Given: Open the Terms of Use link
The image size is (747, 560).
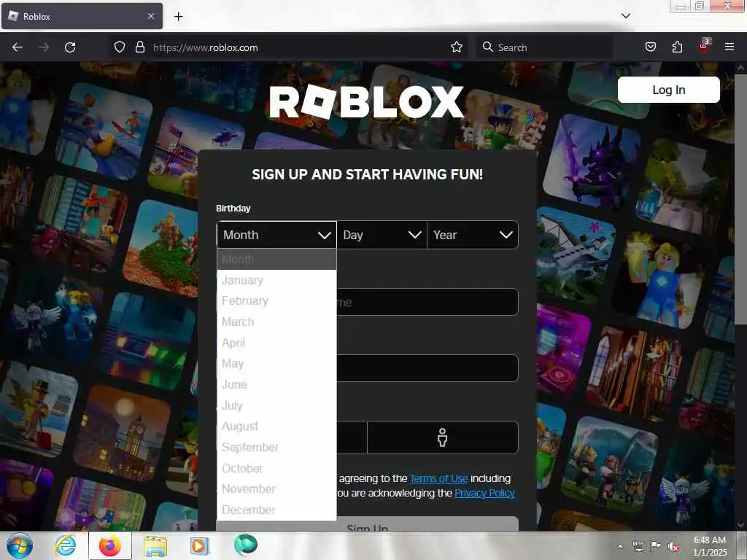Looking at the screenshot, I should (438, 478).
